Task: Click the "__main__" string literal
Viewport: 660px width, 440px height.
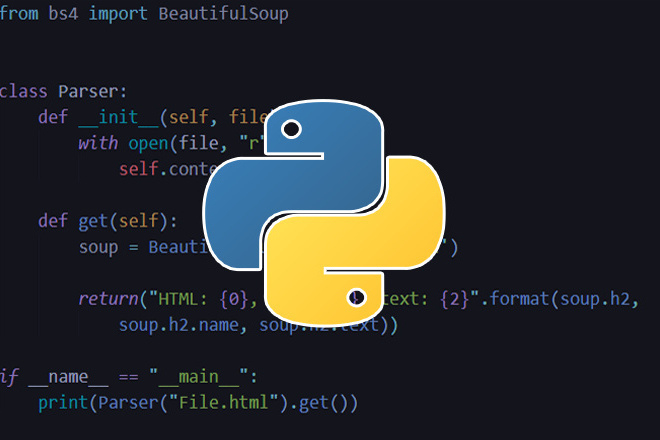Action: [x=203, y=376]
